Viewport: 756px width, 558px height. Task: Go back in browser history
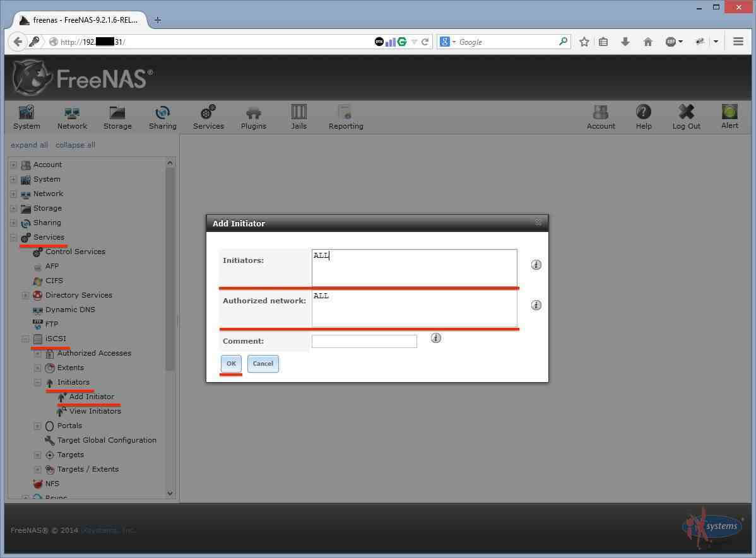18,42
